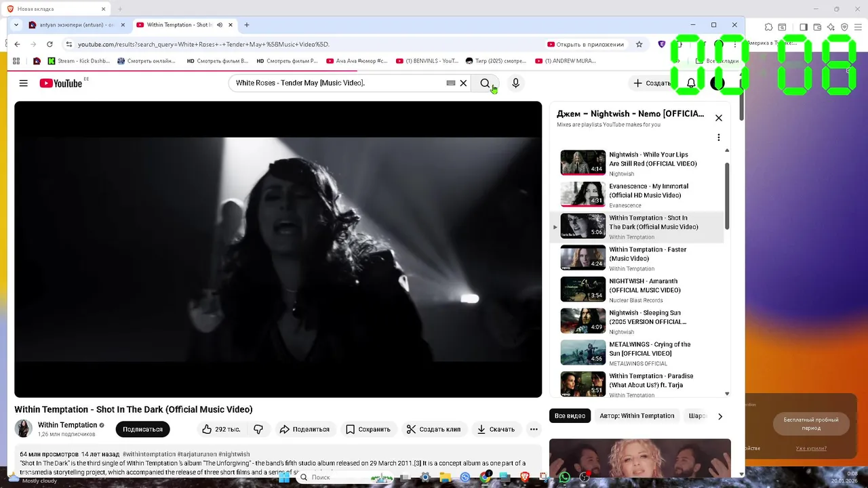Click the 'Сохранить' save button
This screenshot has width=868, height=488.
[x=368, y=429]
